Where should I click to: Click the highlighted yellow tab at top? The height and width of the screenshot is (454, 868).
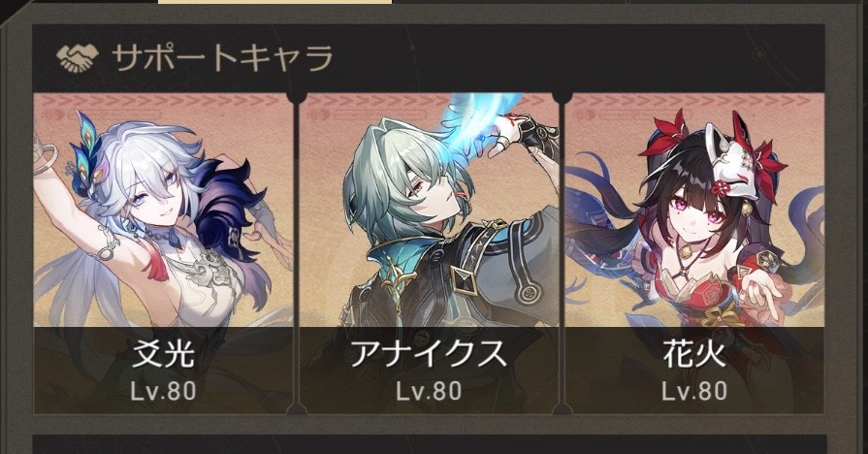pyautogui.click(x=275, y=2)
